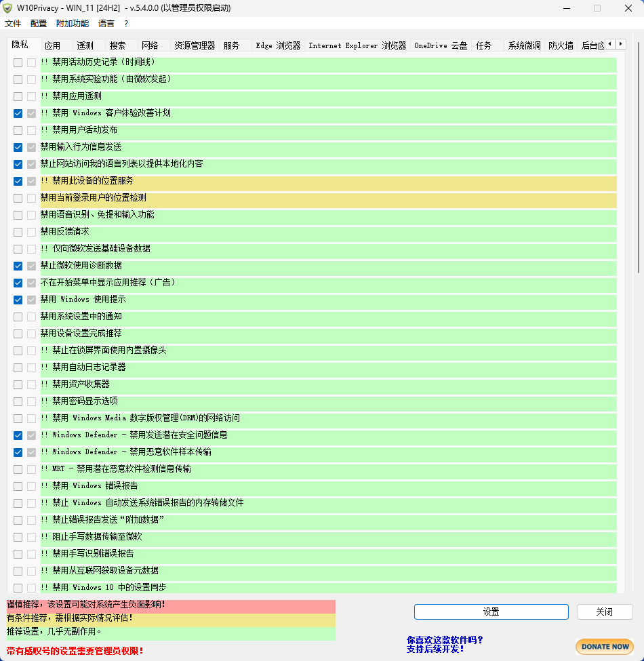The height and width of the screenshot is (661, 644).
Task: Check 禁用 Windows 错误报告 first checkbox
Action: click(x=18, y=486)
